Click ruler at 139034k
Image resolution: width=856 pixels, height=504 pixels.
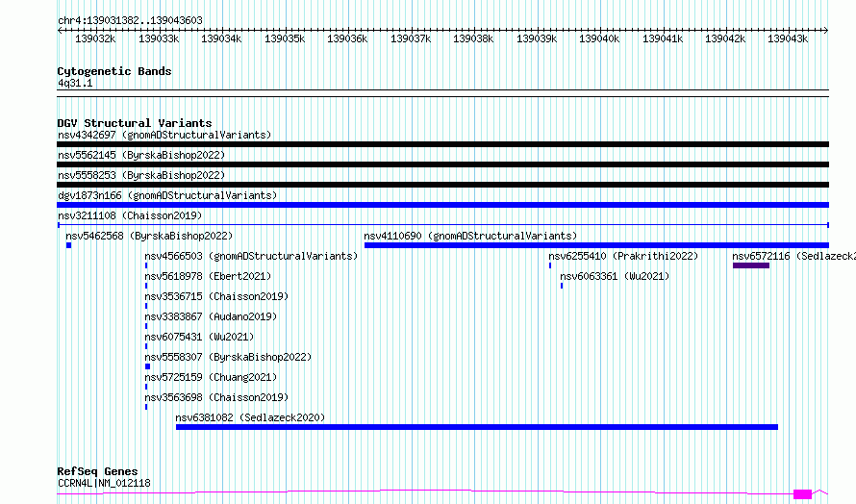(x=221, y=38)
